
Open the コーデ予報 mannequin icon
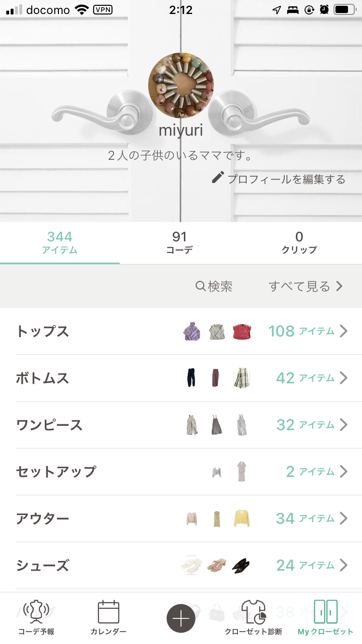click(x=36, y=612)
